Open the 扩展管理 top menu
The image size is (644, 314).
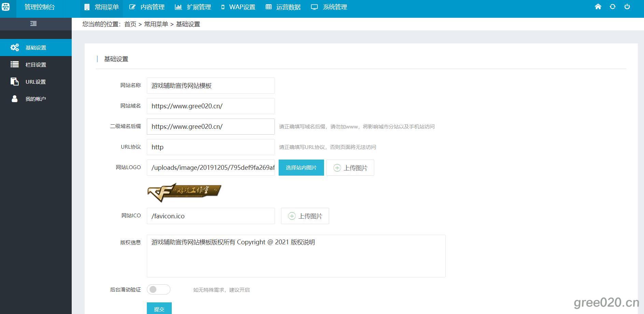pyautogui.click(x=193, y=7)
